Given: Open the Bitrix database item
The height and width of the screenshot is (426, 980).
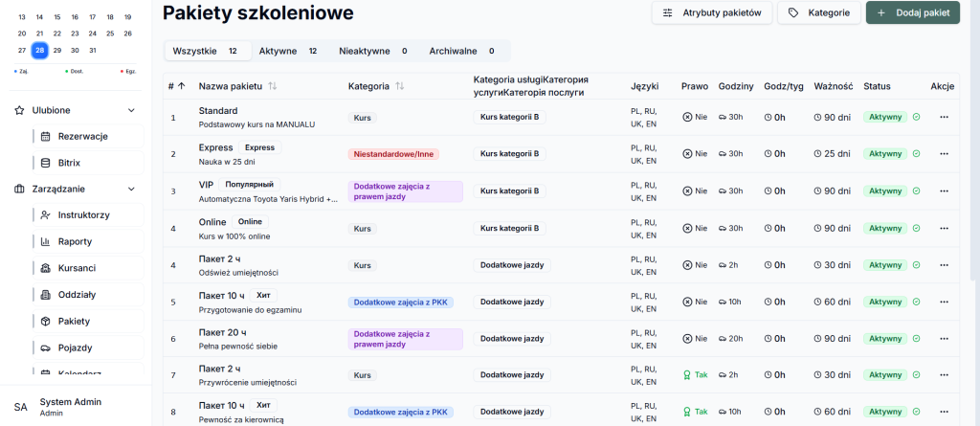Looking at the screenshot, I should [x=88, y=163].
